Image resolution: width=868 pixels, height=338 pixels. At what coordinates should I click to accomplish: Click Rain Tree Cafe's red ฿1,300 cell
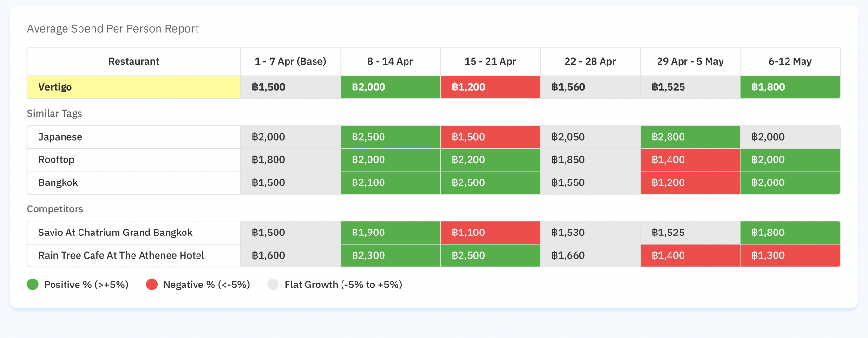(x=790, y=255)
